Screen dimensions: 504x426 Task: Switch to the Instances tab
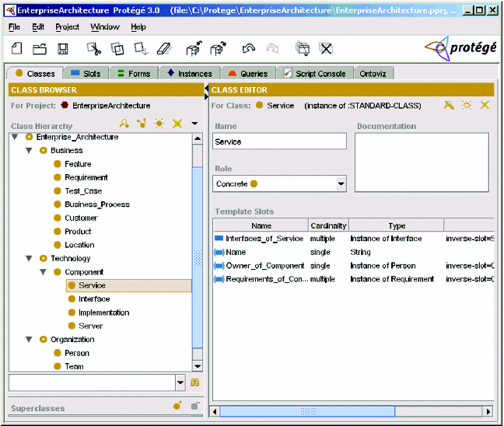[x=188, y=74]
